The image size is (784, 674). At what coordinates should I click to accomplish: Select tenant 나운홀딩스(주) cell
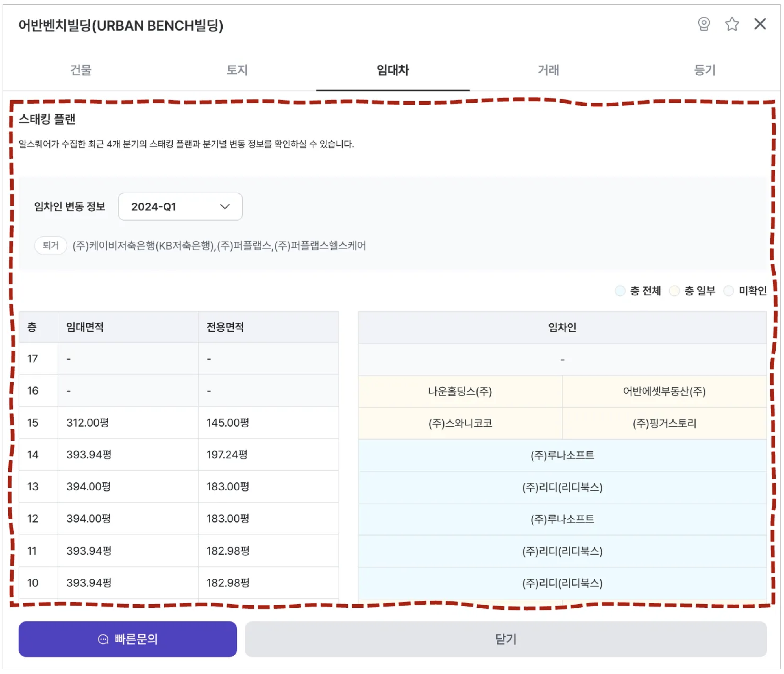[460, 391]
